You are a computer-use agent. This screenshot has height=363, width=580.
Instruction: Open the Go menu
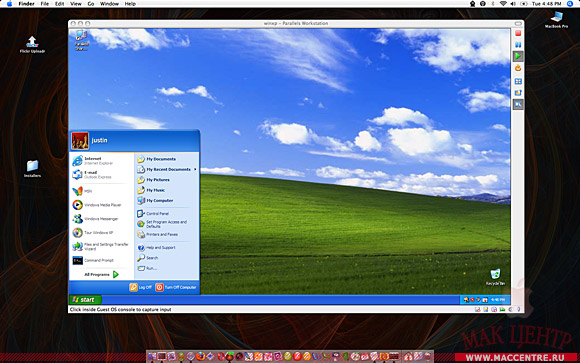91,4
